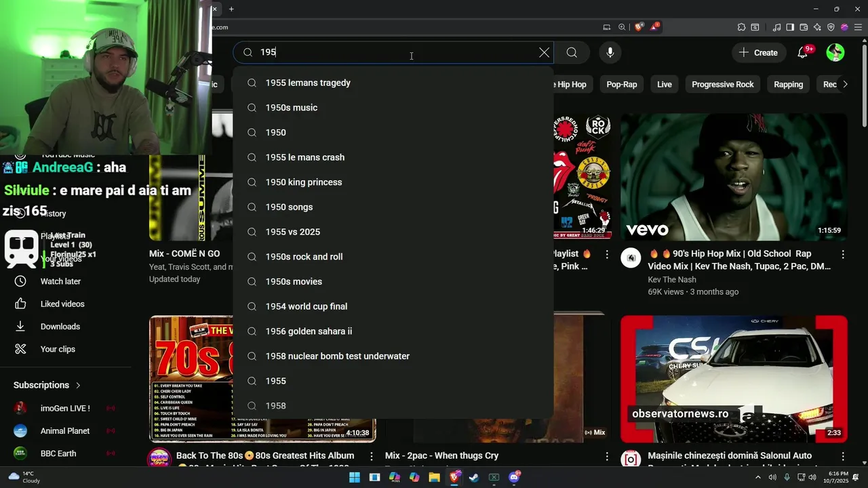
Task: Open the Rapping category chip
Action: (788, 85)
